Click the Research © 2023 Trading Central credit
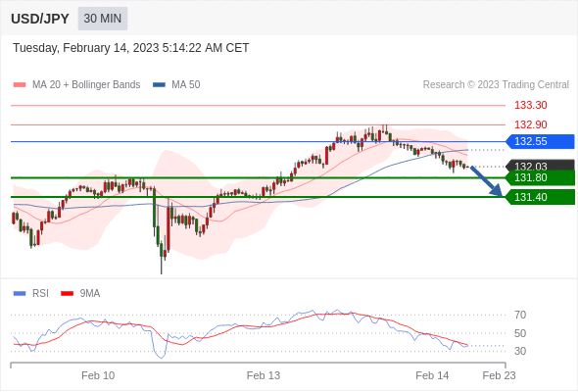 [496, 85]
